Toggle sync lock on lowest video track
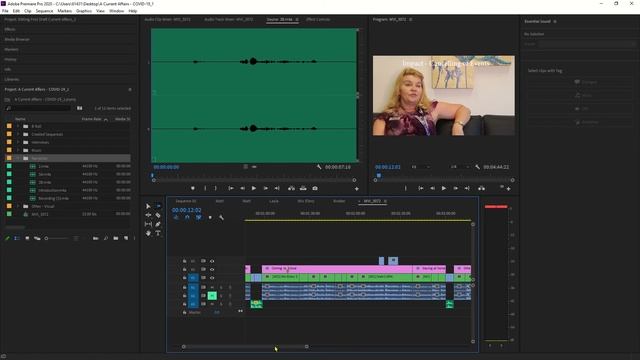Image resolution: width=640 pixels, height=360 pixels. point(203,278)
